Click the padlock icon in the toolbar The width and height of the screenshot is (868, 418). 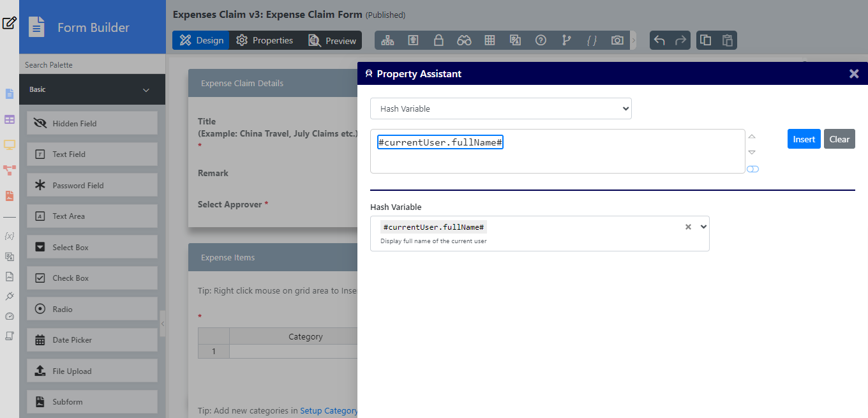pyautogui.click(x=438, y=40)
